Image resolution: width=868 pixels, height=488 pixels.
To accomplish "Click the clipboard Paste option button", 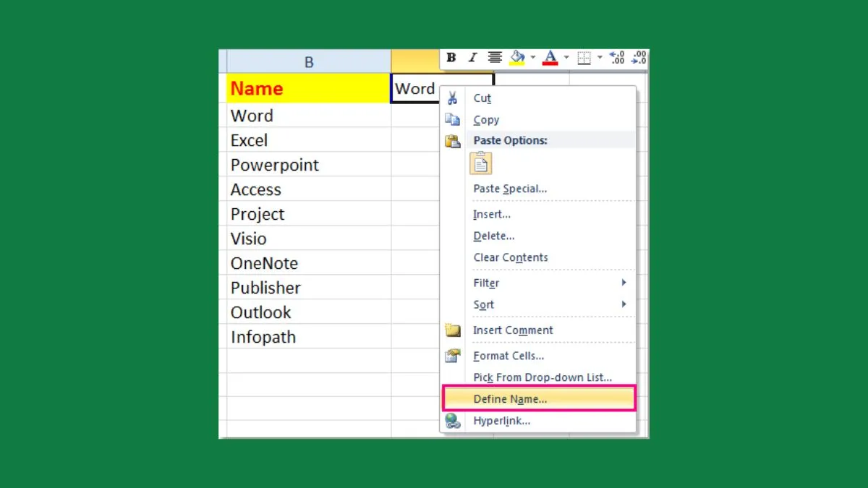I will (x=481, y=163).
